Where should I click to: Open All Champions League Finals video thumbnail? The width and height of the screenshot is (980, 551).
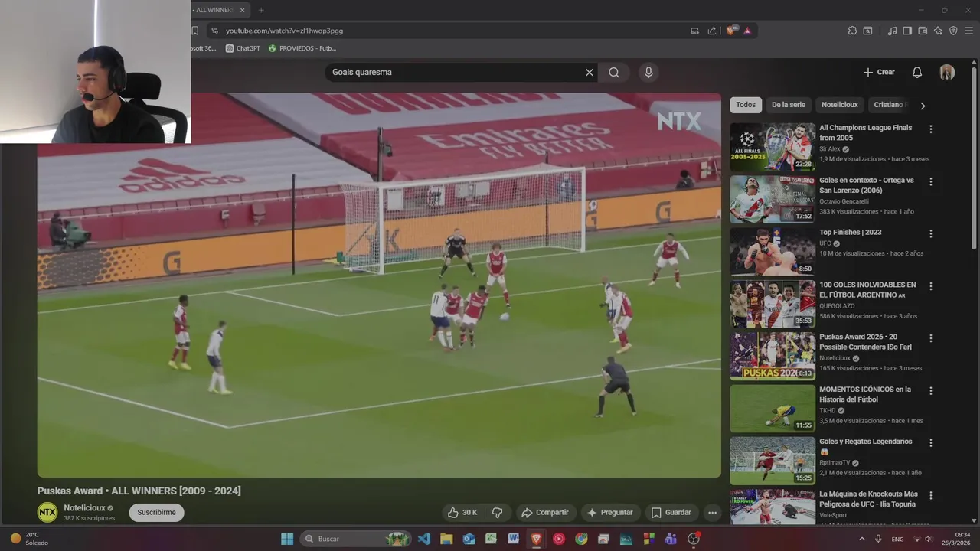773,147
